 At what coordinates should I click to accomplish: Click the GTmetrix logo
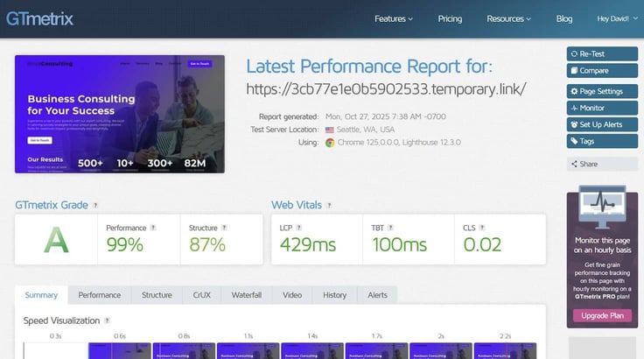[x=39, y=19]
